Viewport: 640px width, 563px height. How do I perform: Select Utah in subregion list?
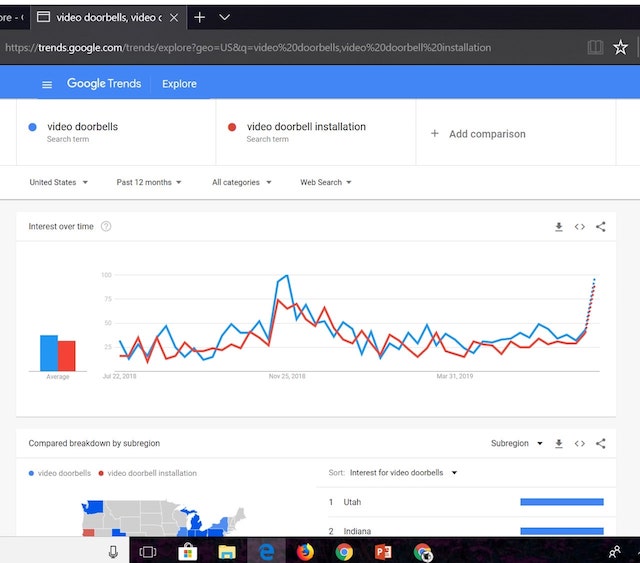466,502
